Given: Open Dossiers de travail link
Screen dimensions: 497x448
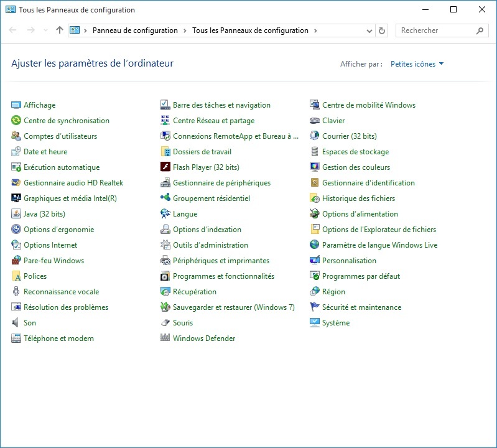Looking at the screenshot, I should click(x=202, y=152).
